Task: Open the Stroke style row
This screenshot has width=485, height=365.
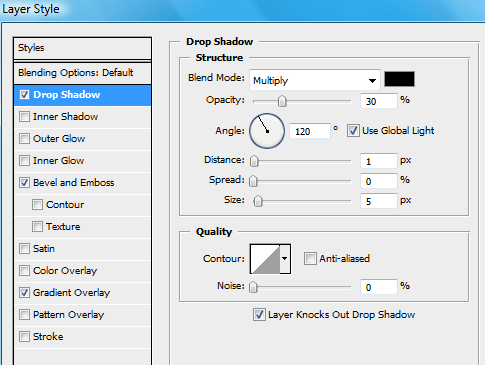Action: pos(82,337)
